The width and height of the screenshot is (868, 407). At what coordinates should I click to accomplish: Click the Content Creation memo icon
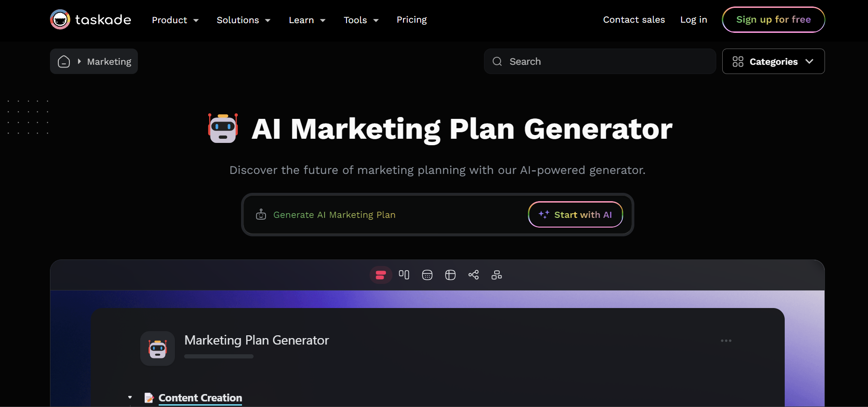[x=149, y=398]
